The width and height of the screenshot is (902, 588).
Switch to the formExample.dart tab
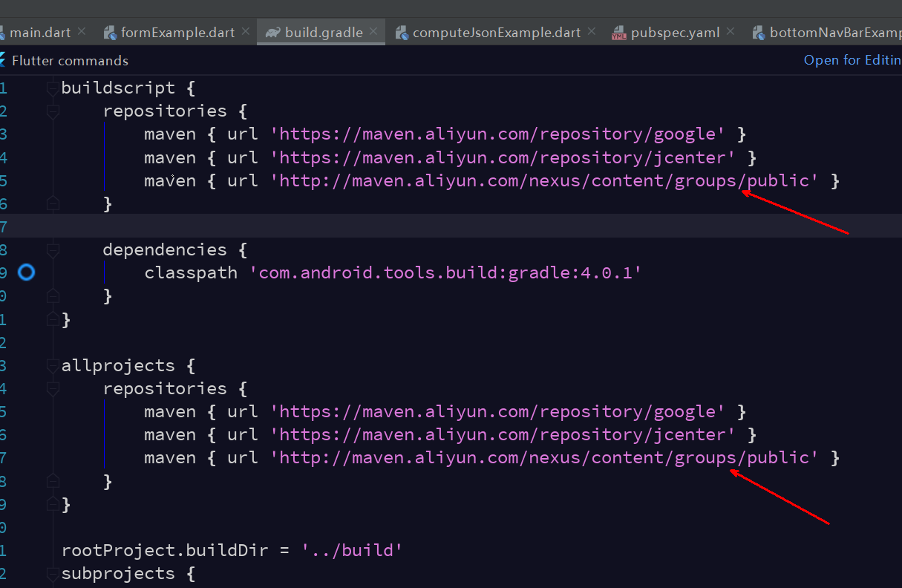pos(177,33)
